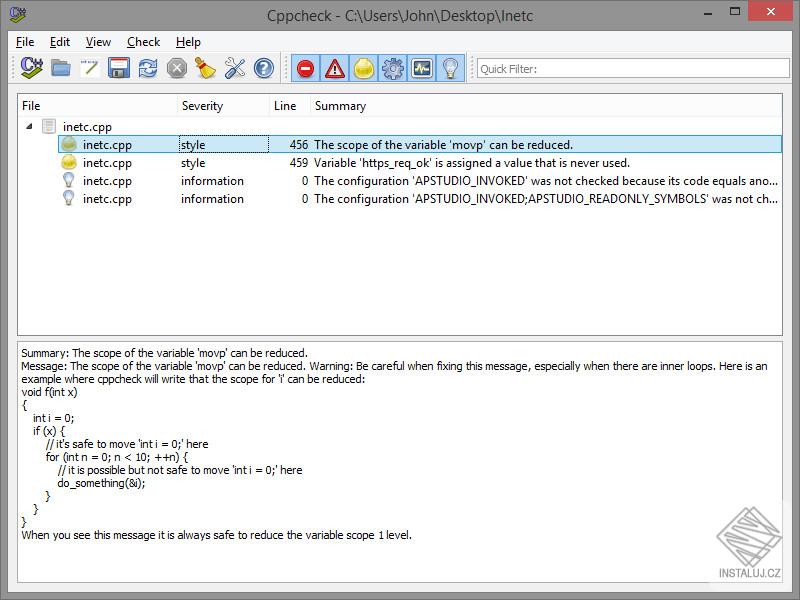Image resolution: width=800 pixels, height=600 pixels.
Task: Clear results with the broom icon
Action: [x=206, y=68]
